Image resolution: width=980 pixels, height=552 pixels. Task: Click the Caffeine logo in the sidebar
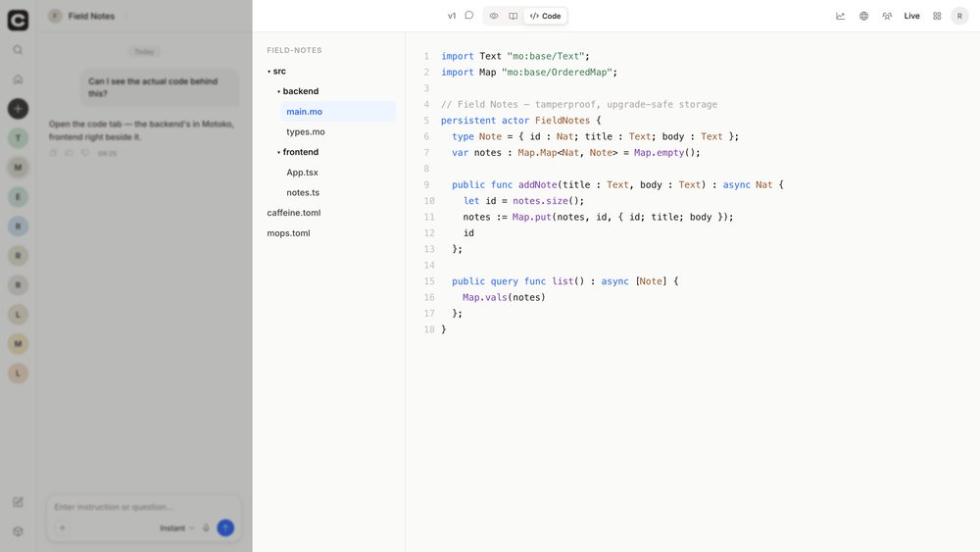coord(18,20)
